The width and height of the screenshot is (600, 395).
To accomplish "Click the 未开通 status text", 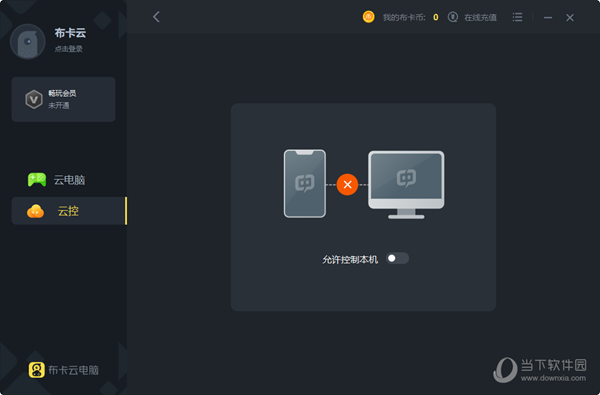I will click(x=59, y=106).
